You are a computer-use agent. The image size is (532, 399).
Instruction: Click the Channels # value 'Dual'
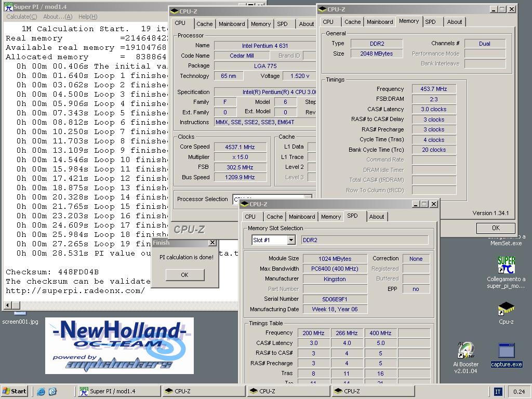point(485,44)
